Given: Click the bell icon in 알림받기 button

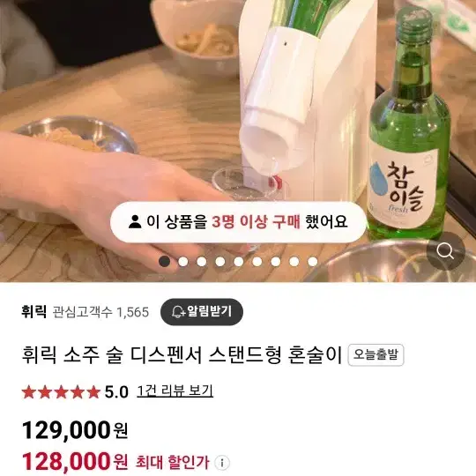Looking at the screenshot, I should [178, 312].
